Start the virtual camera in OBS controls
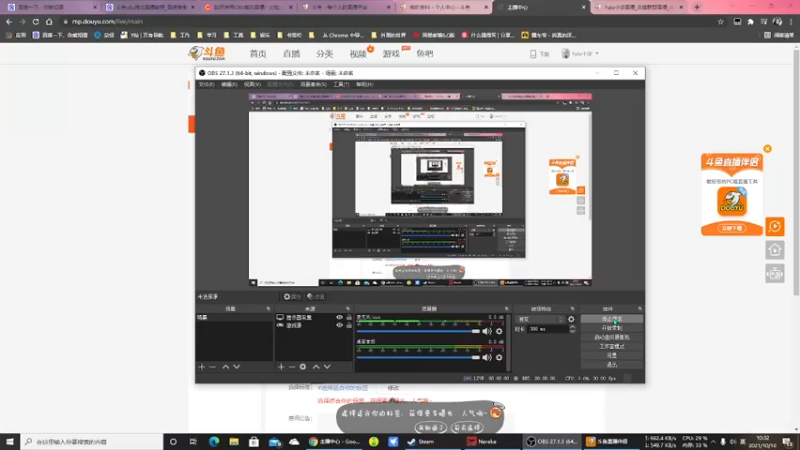 pyautogui.click(x=612, y=337)
